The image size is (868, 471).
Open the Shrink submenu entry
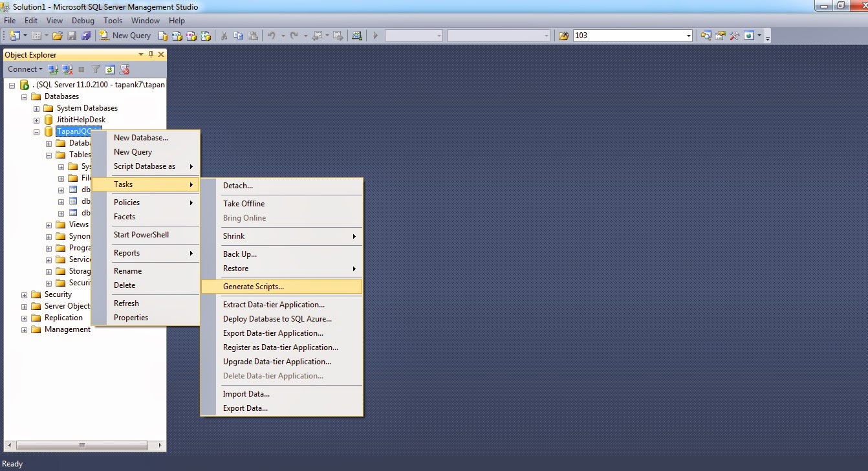[x=282, y=236]
